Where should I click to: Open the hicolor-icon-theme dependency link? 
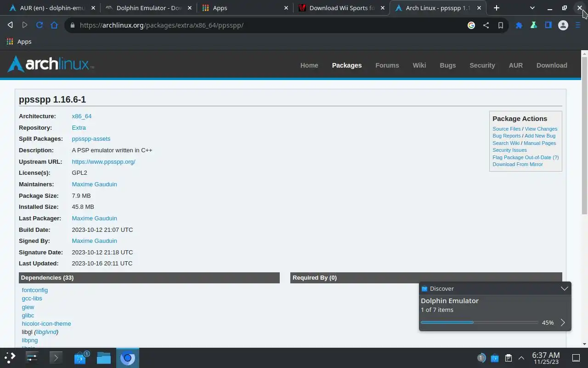46,324
